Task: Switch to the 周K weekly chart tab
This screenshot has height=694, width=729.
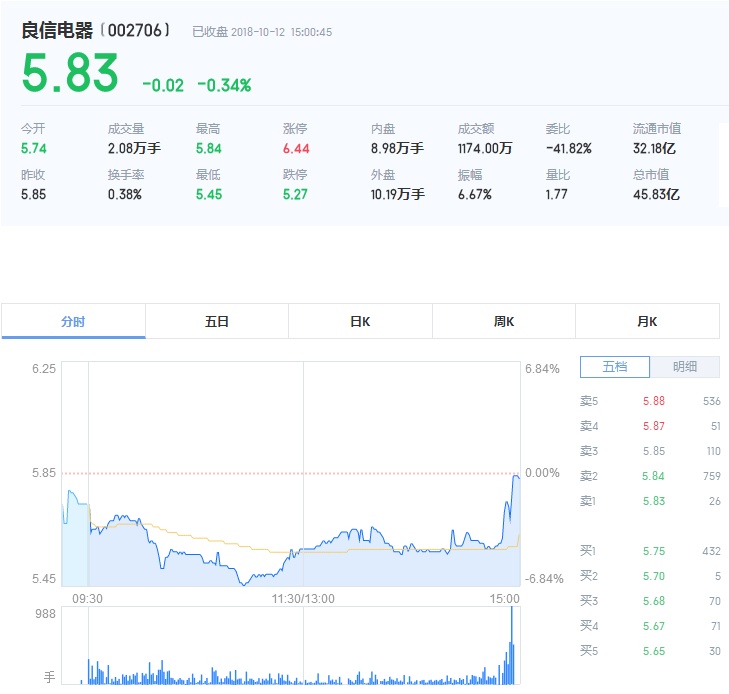Action: (x=504, y=322)
